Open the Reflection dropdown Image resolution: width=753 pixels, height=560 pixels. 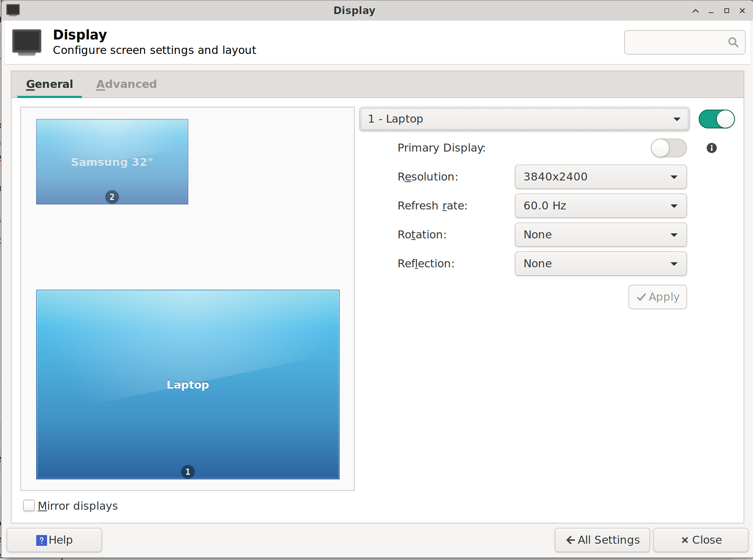tap(600, 264)
